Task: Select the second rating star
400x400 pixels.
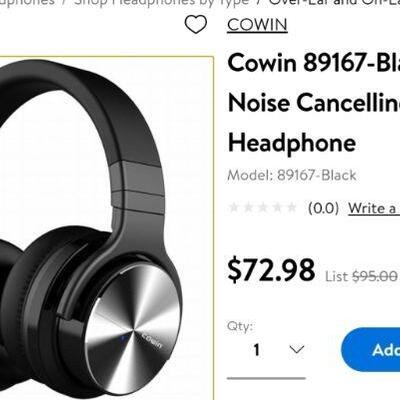Action: (248, 208)
